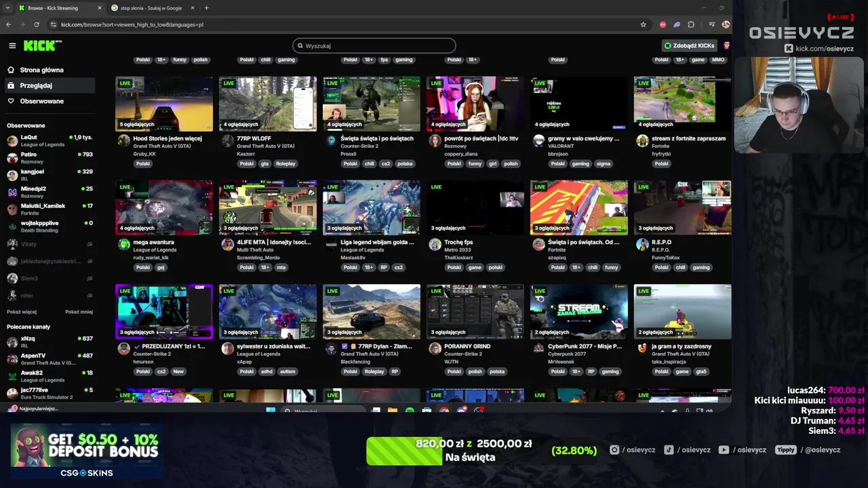The width and height of the screenshot is (868, 488).
Task: Click Najpopularniejsz... taskbar widget
Action: pos(33,409)
